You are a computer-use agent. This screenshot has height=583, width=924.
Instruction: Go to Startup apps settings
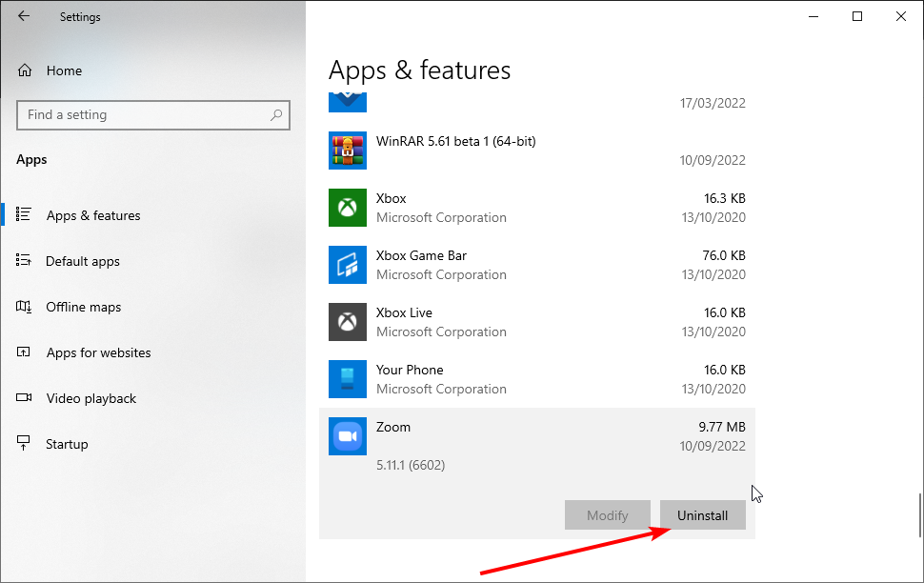click(x=67, y=444)
